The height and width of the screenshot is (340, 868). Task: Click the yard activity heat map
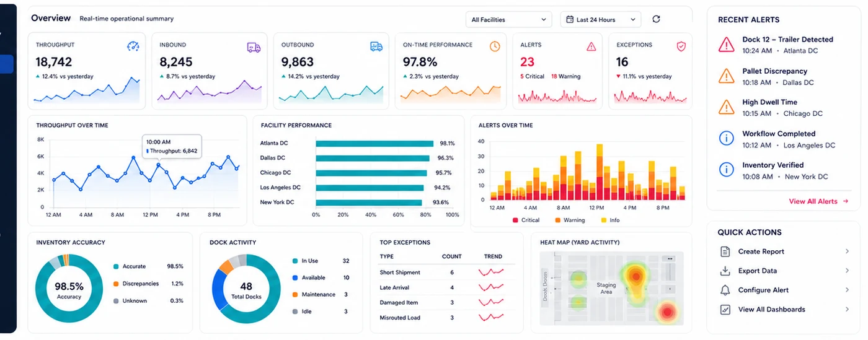coord(611,288)
